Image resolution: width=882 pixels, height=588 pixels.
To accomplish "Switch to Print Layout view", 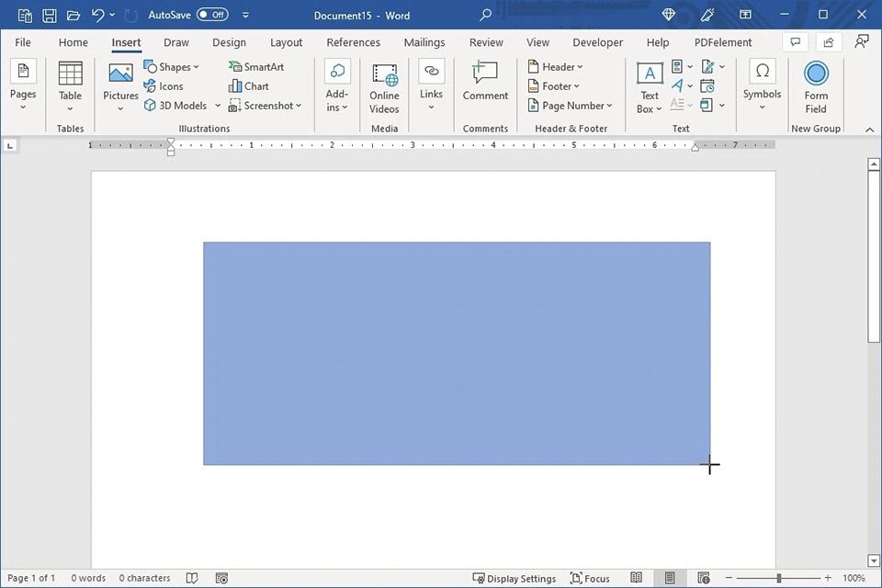I will click(670, 578).
